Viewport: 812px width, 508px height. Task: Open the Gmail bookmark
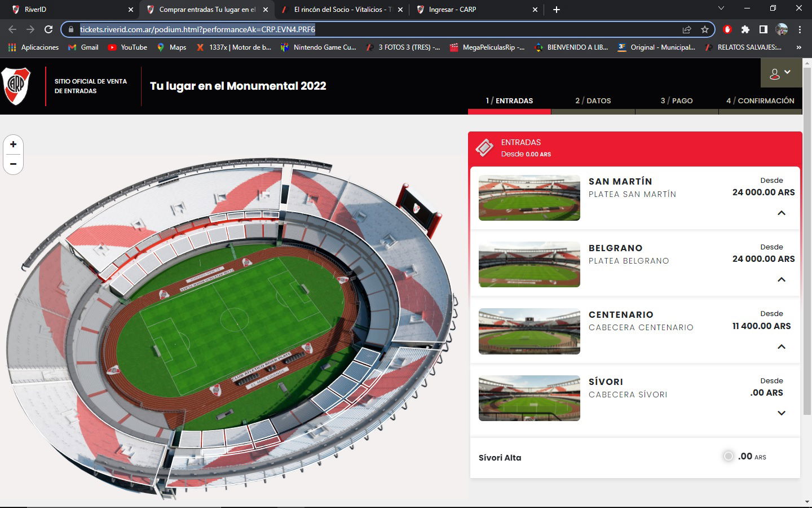(83, 47)
